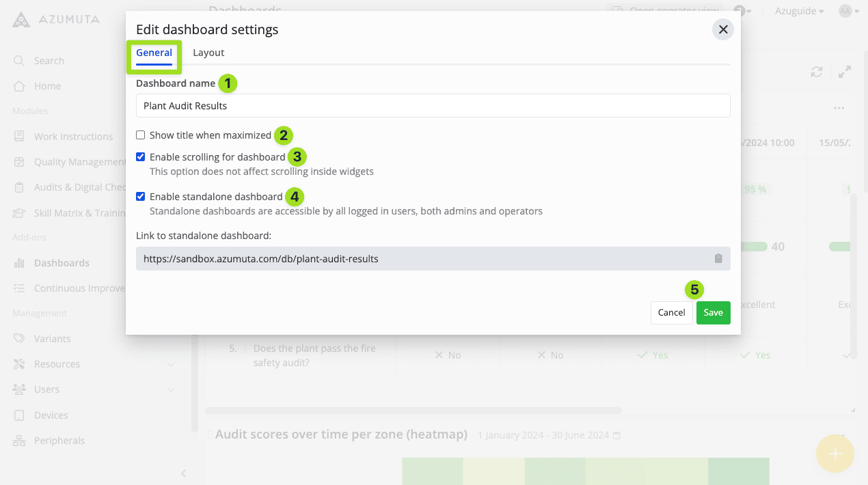
Task: Click the Dashboard name text field
Action: pos(433,106)
